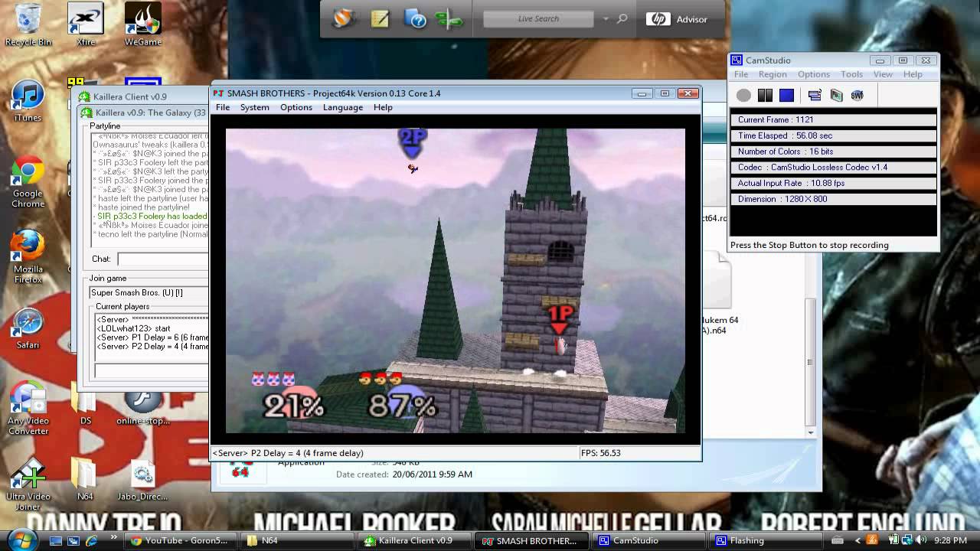Click the HP Advisor help icon
The width and height of the screenshot is (980, 551).
415,18
